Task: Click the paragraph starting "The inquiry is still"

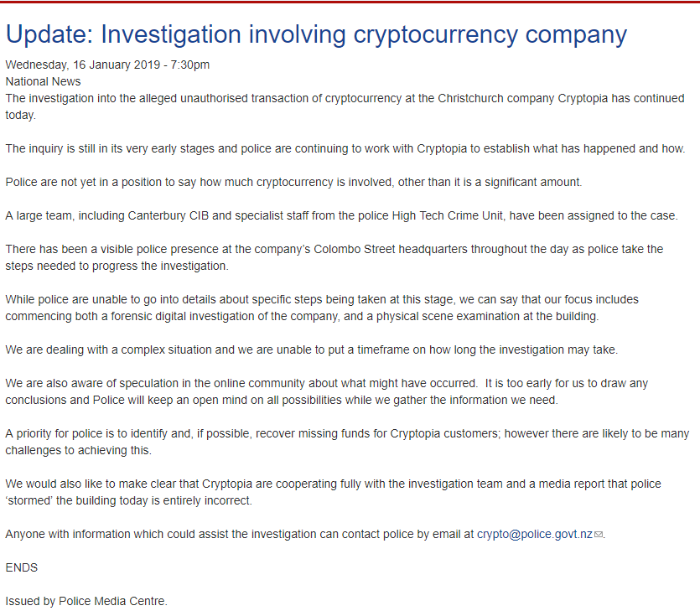Action: coord(344,148)
